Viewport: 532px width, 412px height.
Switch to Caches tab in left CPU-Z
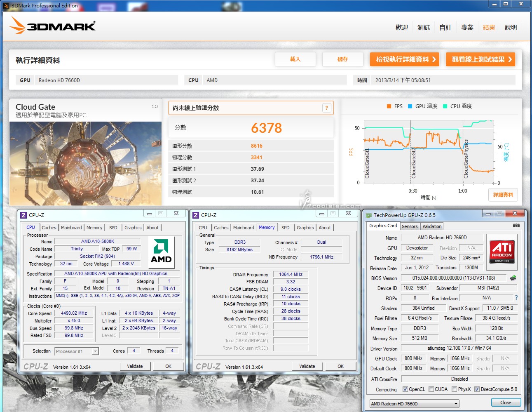[x=49, y=228]
